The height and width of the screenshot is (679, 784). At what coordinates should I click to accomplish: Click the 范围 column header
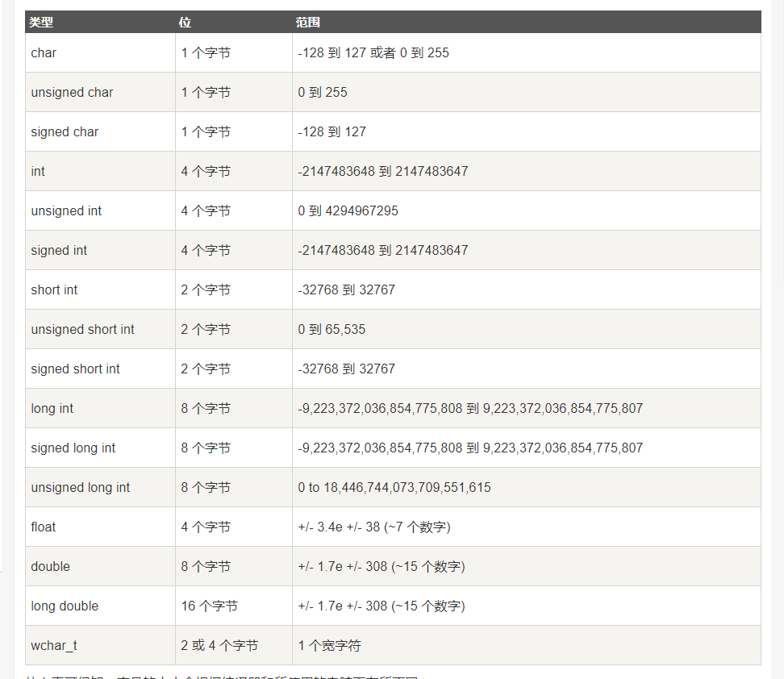pos(307,23)
